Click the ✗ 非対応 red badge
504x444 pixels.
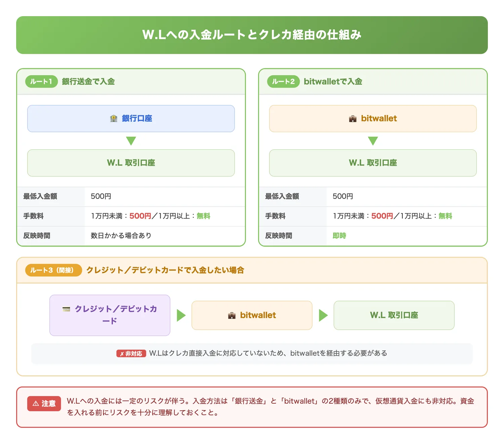[131, 354]
